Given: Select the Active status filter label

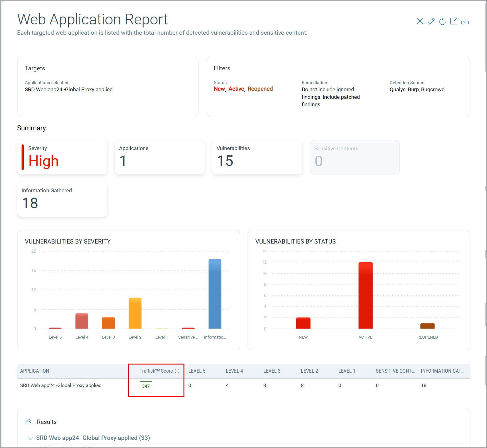Looking at the screenshot, I should 236,89.
